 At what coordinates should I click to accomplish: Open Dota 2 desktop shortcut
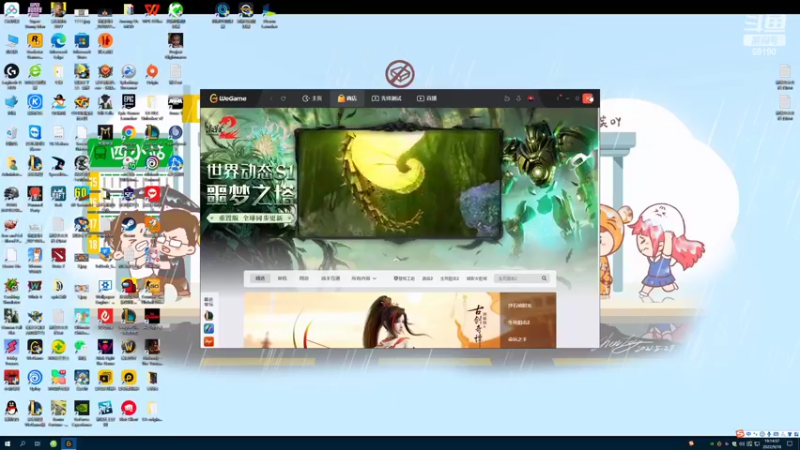[x=58, y=258]
